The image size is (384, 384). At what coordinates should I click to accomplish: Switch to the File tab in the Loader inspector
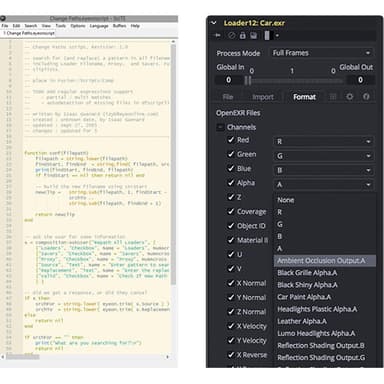(x=228, y=97)
